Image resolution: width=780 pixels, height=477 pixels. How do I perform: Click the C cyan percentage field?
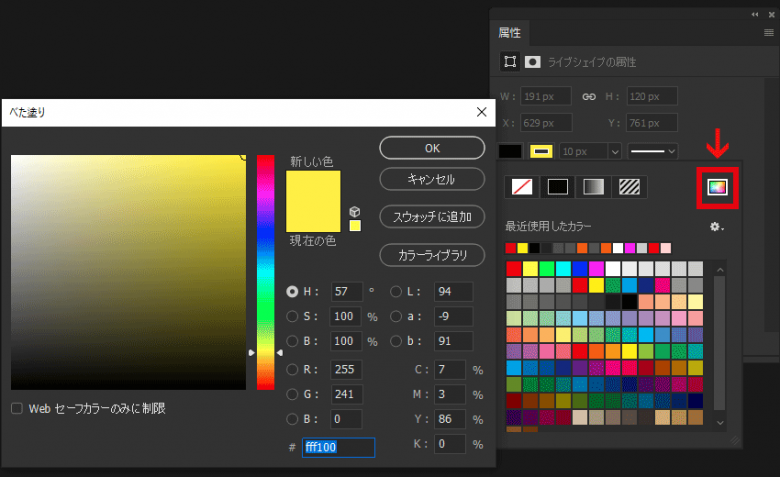click(x=450, y=370)
